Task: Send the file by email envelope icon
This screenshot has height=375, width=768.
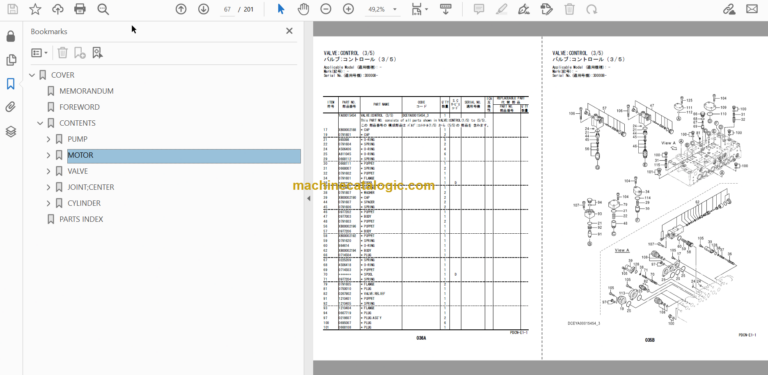Action: tap(752, 9)
